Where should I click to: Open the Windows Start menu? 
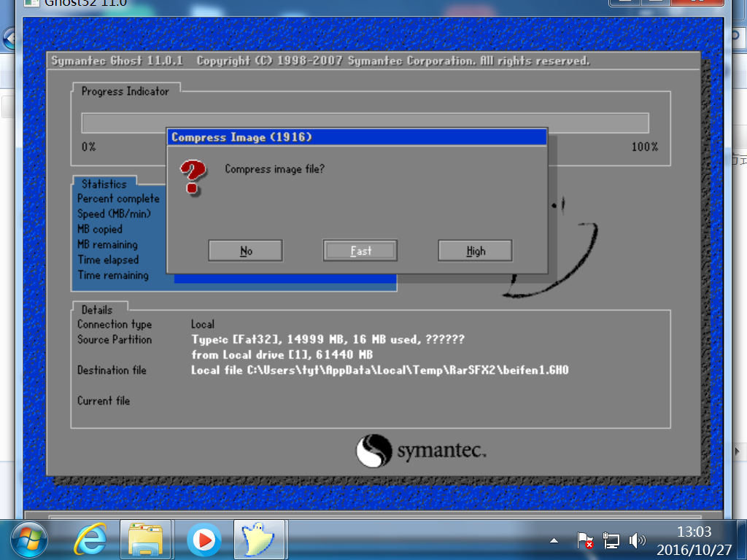click(x=29, y=540)
